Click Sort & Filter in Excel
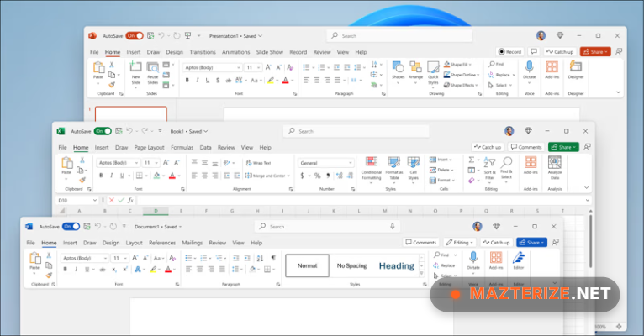Screen dimensions: 644x336 tap(489, 168)
